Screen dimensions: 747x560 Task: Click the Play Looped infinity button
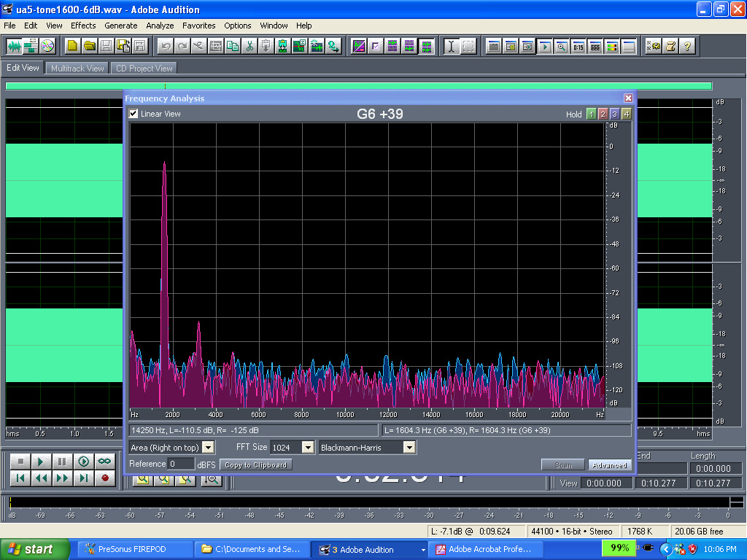coord(104,462)
